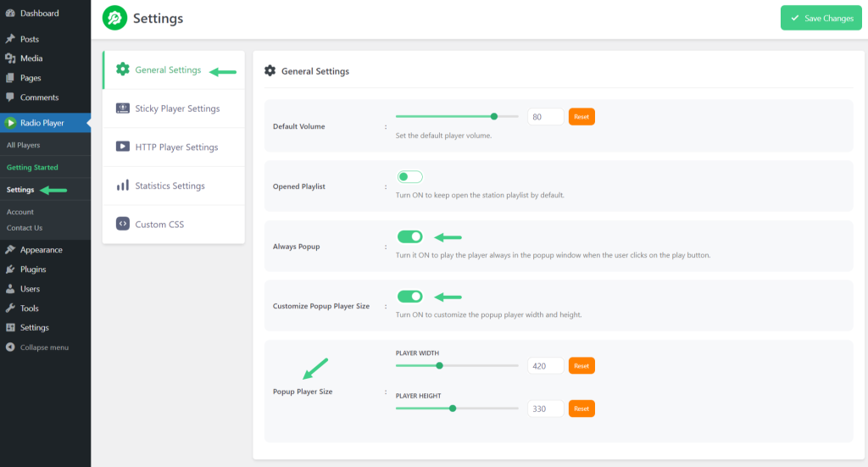Collapse the WordPress admin menu
Image resolution: width=868 pixels, height=467 pixels.
pos(37,347)
